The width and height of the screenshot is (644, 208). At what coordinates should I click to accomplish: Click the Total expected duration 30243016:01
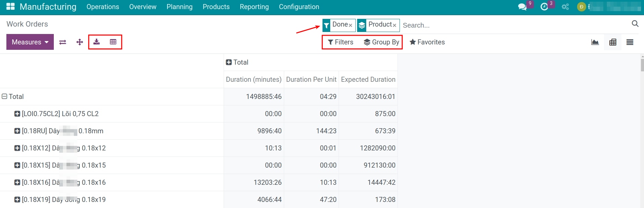point(368,97)
